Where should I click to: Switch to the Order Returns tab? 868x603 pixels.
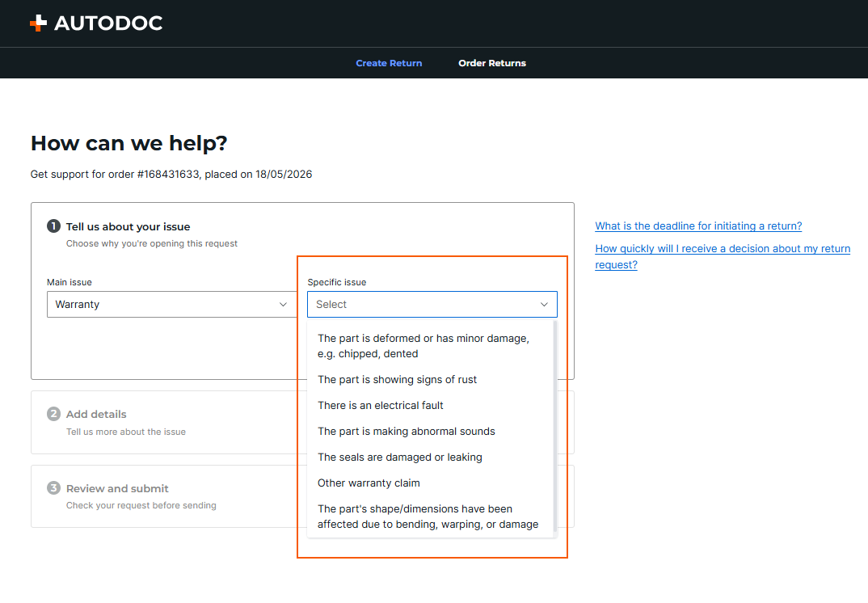(x=492, y=63)
